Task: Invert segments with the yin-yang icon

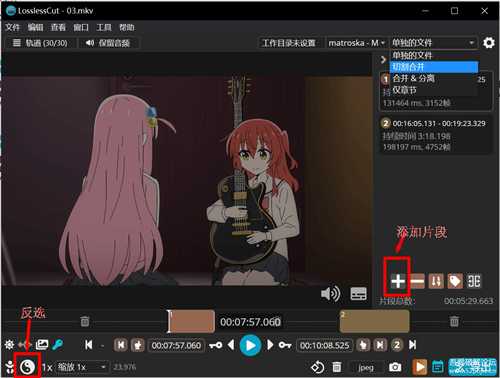Action: [x=27, y=367]
